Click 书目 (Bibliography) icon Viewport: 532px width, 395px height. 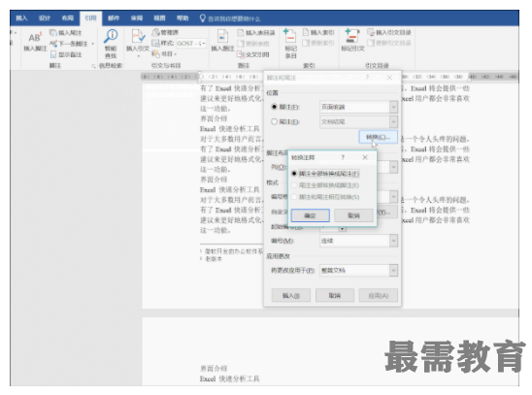tap(155, 54)
